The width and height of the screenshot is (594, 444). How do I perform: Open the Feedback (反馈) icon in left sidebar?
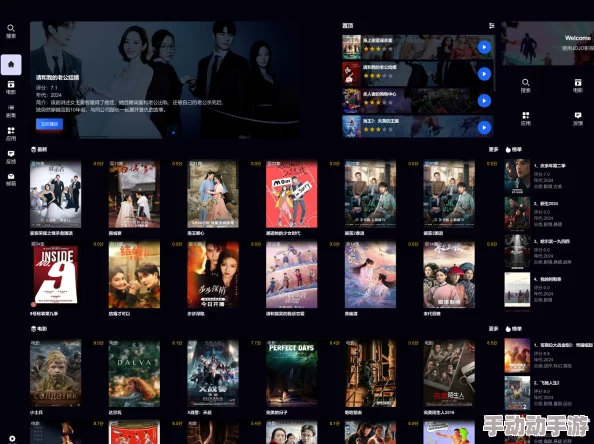(11, 157)
